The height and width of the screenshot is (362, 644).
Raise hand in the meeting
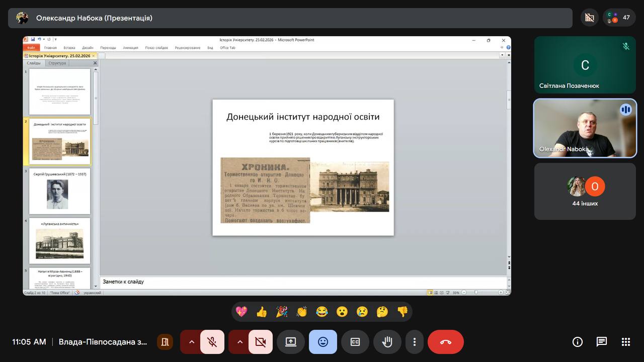(x=387, y=342)
